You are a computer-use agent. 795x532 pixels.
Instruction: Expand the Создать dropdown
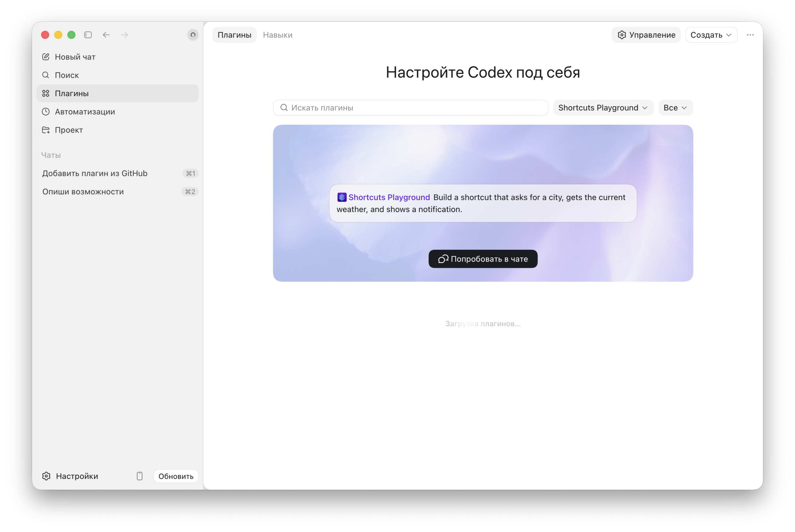pos(711,35)
